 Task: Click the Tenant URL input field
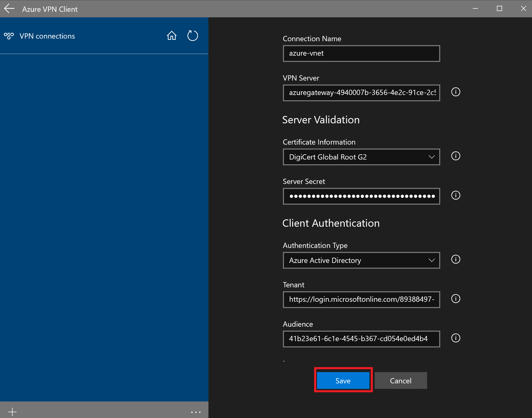pyautogui.click(x=361, y=300)
